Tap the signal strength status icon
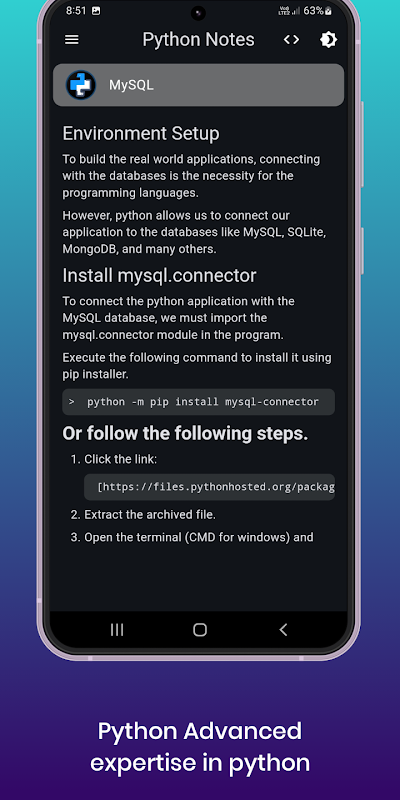 (x=295, y=11)
